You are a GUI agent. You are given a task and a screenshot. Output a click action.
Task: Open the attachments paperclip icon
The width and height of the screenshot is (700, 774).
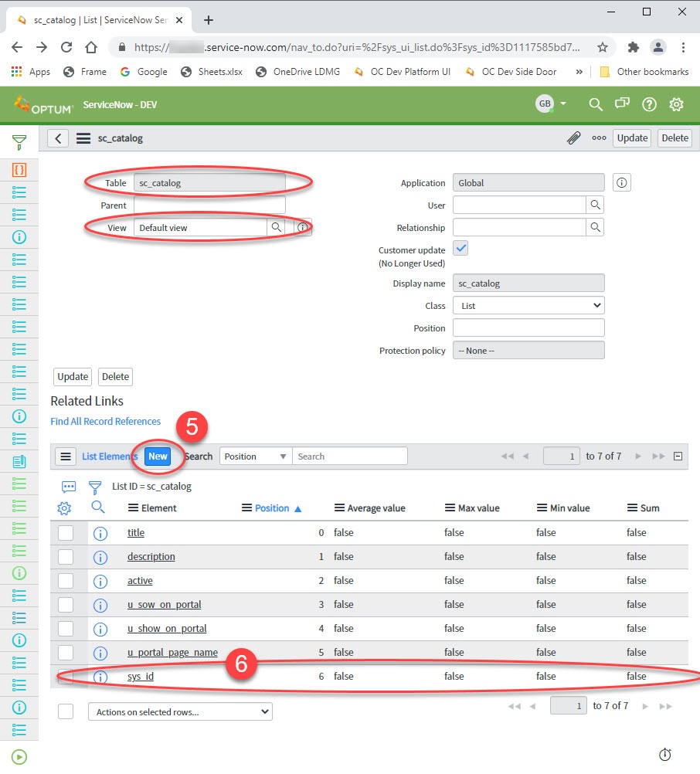click(x=573, y=137)
